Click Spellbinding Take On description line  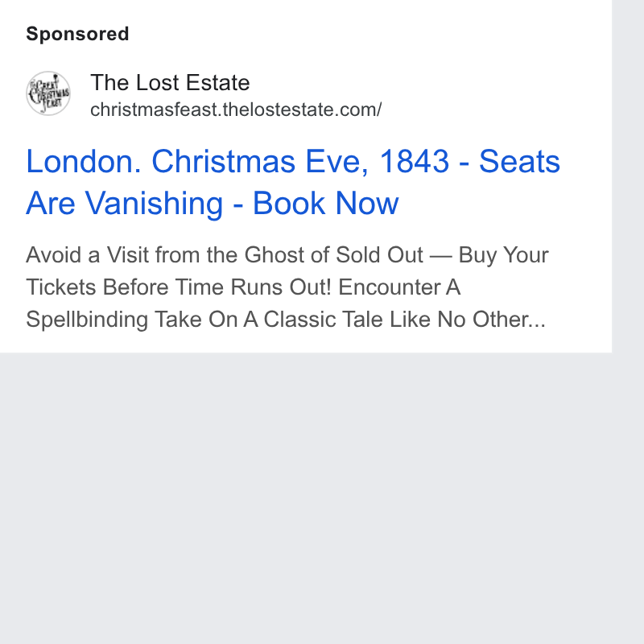(x=286, y=320)
